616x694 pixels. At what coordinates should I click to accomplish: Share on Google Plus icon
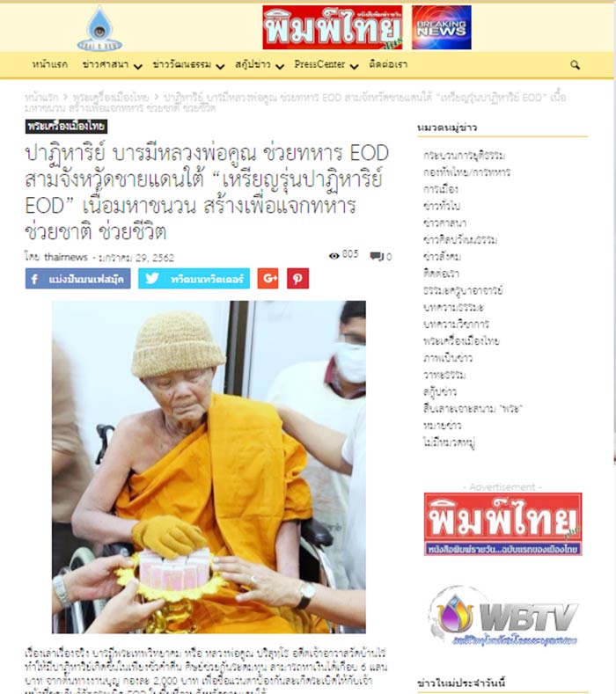268,279
